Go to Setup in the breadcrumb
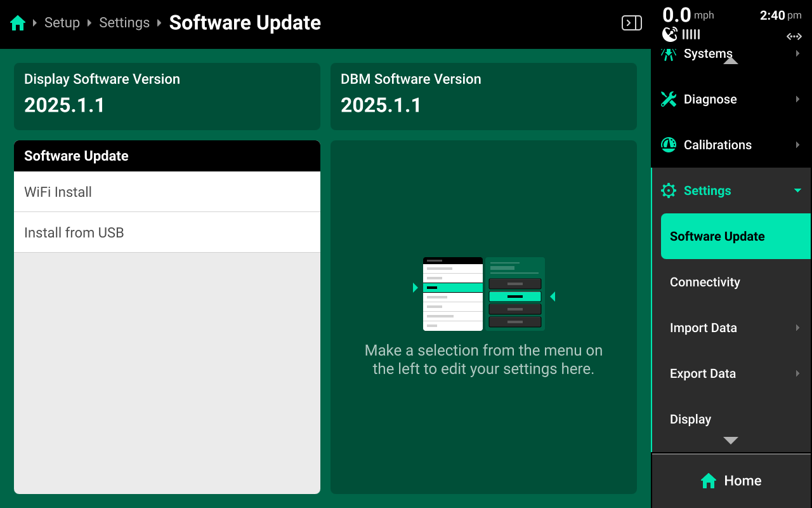Image resolution: width=812 pixels, height=508 pixels. (x=62, y=23)
